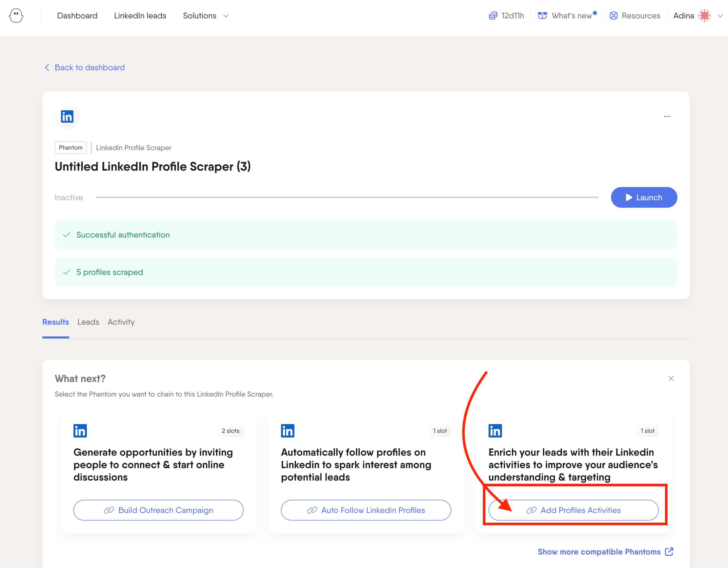This screenshot has width=728, height=568.
Task: Click the Enrich your leads card title
Action: point(573,465)
